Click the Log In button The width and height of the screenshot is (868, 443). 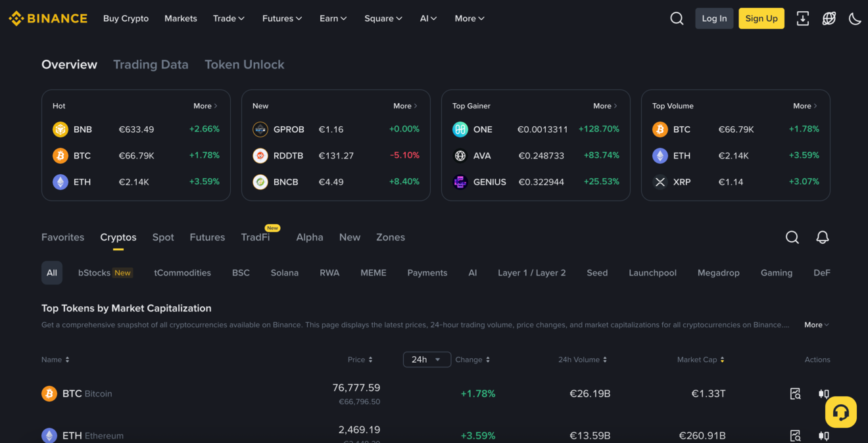714,18
